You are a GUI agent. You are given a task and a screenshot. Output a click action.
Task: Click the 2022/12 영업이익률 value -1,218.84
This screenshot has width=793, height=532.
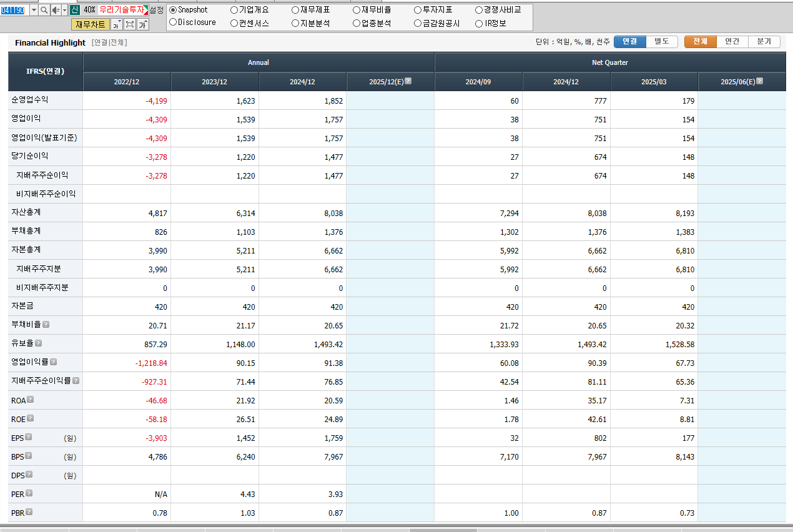[151, 363]
